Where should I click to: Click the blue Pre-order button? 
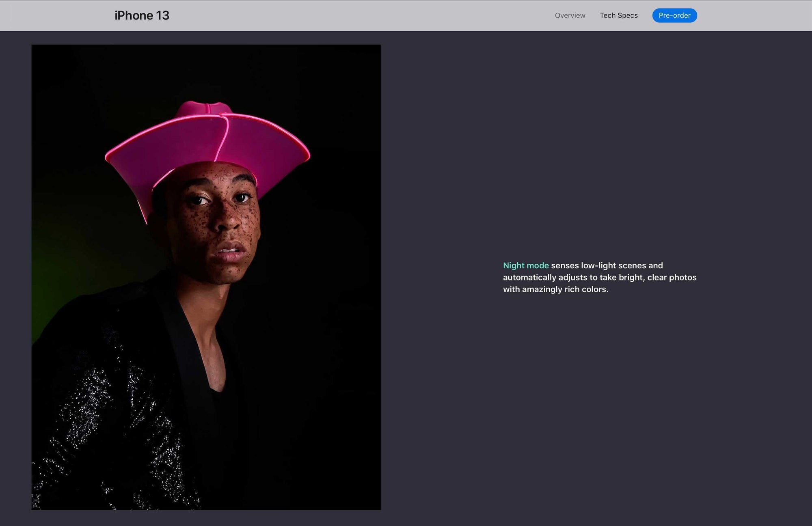point(674,15)
